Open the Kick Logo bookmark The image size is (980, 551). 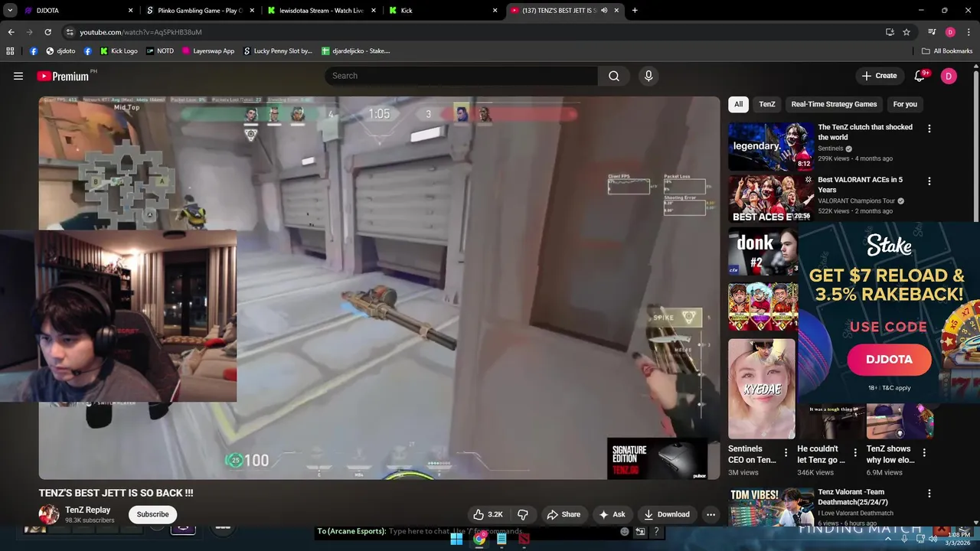[119, 51]
